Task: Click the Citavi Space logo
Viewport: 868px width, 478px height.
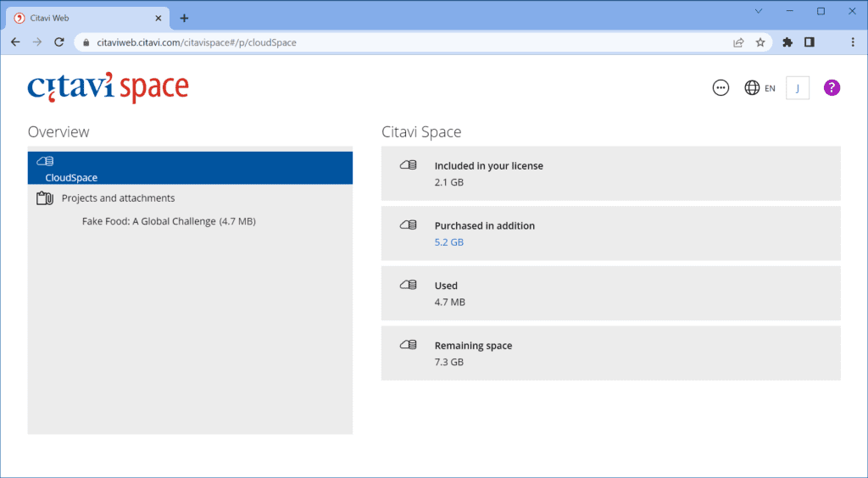Action: (108, 88)
